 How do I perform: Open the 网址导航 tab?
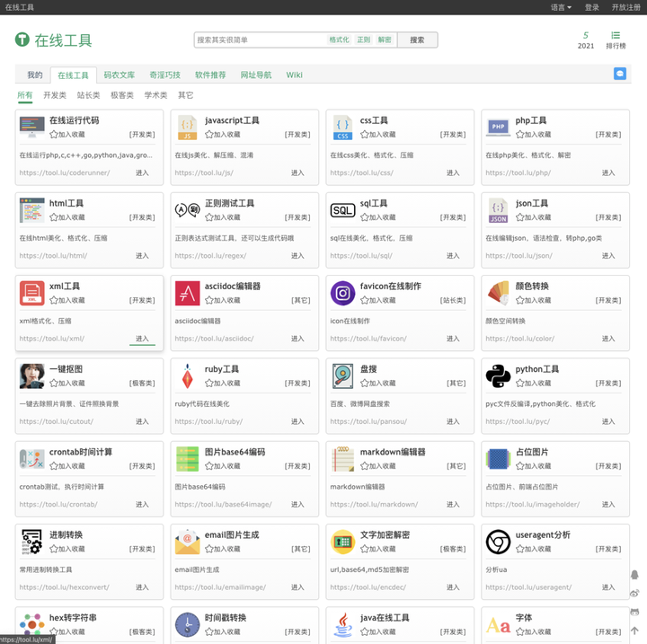coord(255,75)
